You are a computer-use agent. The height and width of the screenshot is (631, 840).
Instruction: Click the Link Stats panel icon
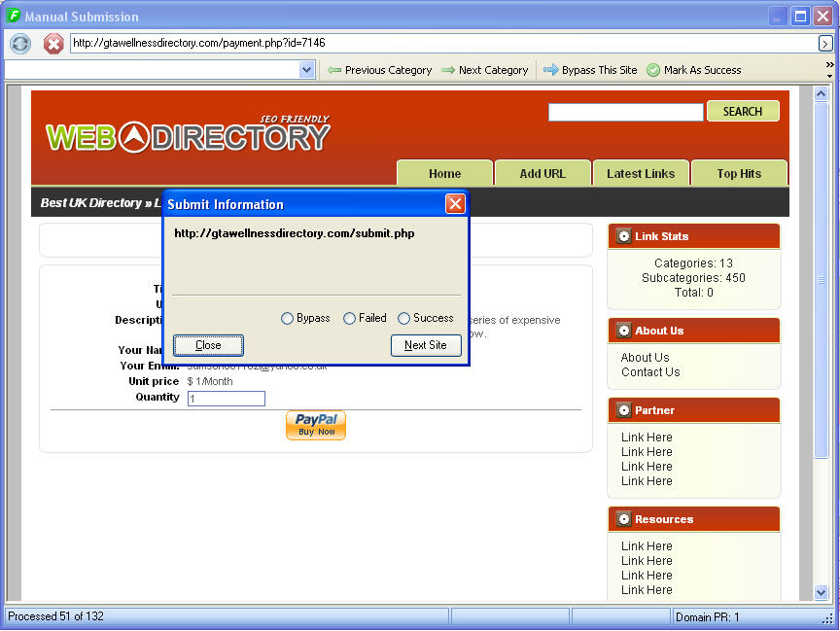coord(623,236)
